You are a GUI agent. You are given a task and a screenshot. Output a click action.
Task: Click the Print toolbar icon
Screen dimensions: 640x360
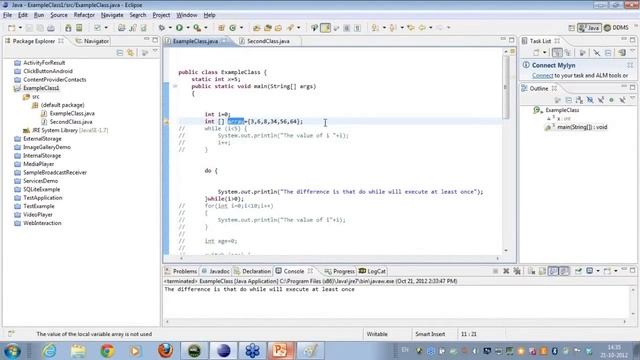pyautogui.click(x=51, y=28)
